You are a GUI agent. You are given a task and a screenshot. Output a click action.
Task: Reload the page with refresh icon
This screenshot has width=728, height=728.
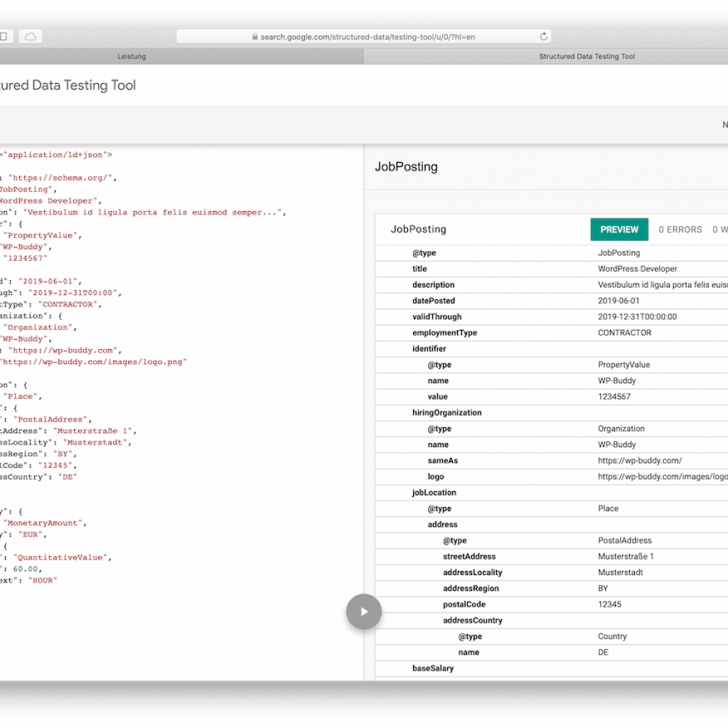coord(543,36)
